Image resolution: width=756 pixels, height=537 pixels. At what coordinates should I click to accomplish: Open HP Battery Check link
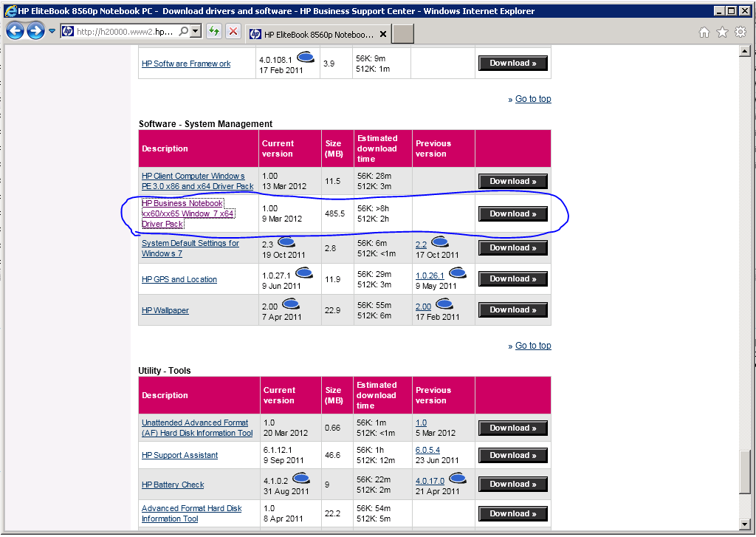tap(173, 485)
